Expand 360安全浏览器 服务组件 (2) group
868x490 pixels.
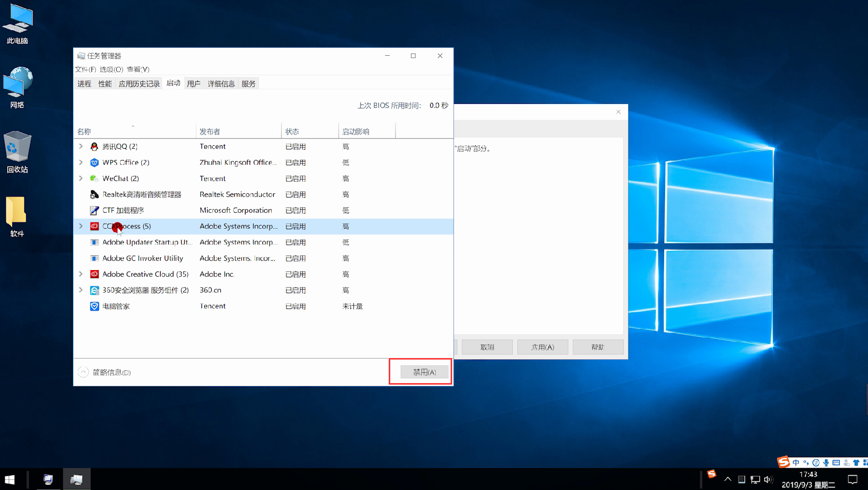click(x=81, y=290)
